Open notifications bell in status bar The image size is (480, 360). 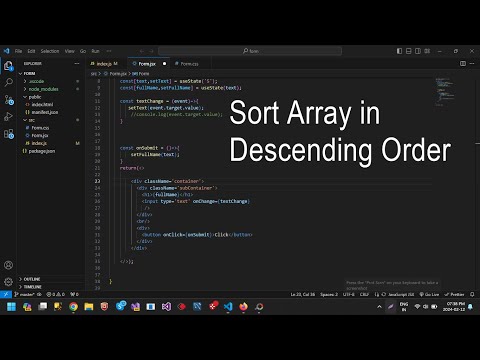tap(472, 294)
